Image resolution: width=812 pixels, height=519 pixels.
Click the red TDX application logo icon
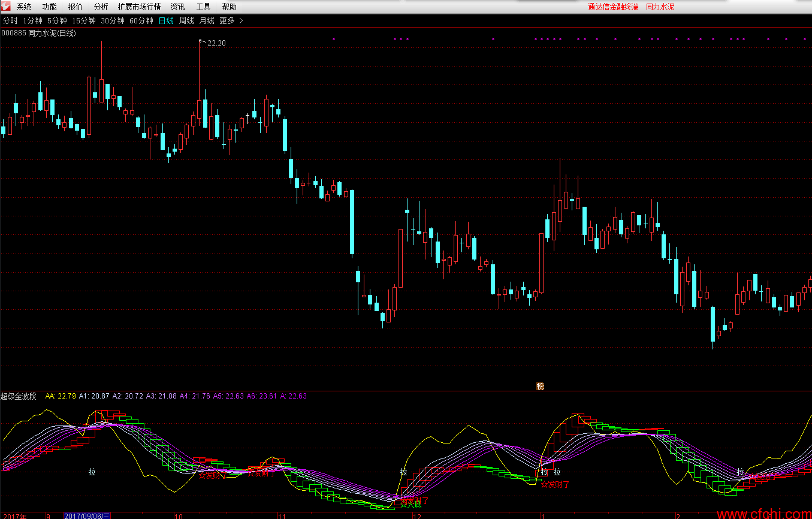point(6,7)
